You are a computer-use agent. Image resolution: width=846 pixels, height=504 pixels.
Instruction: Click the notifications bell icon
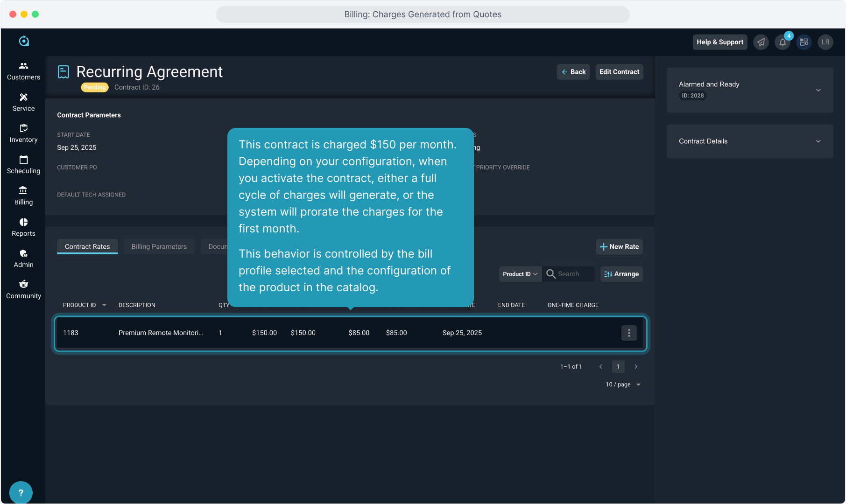tap(783, 42)
